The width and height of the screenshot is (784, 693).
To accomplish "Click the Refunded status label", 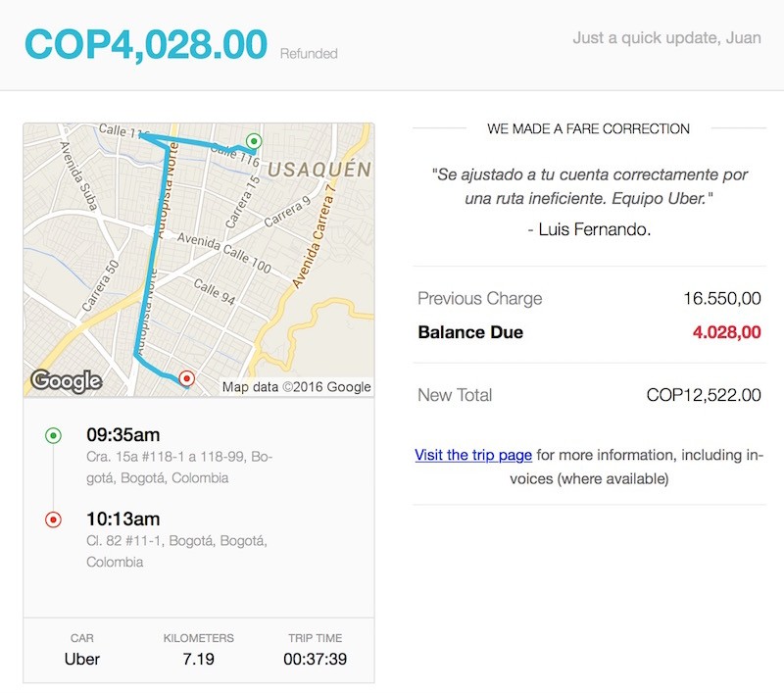I will pos(309,50).
